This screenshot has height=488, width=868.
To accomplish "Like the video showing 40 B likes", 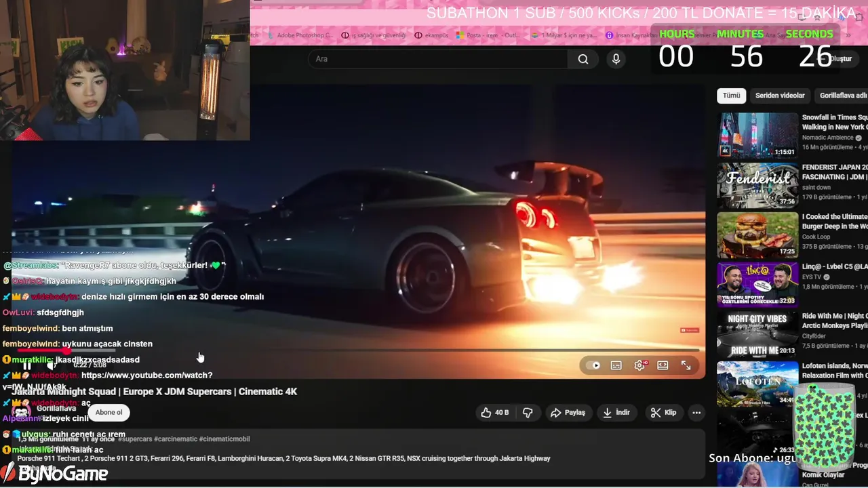I will coord(495,412).
